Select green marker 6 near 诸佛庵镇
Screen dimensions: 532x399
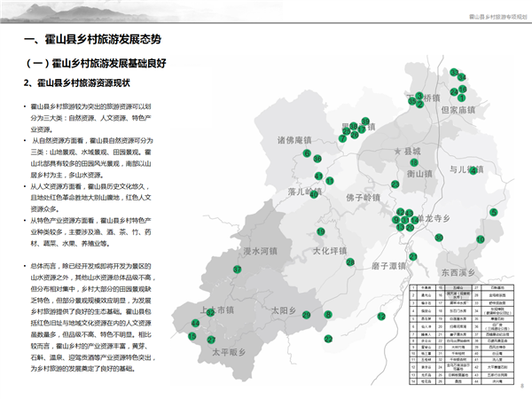(307, 153)
